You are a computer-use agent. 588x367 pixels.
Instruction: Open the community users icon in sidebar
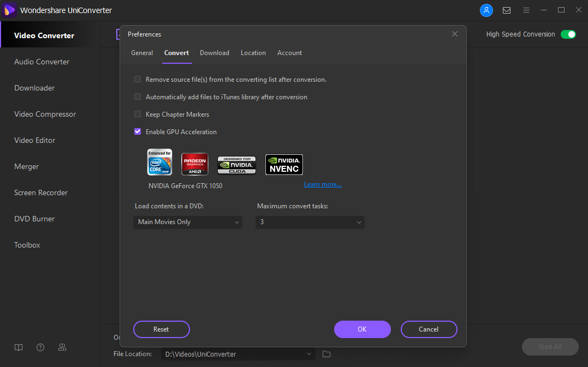pos(62,347)
